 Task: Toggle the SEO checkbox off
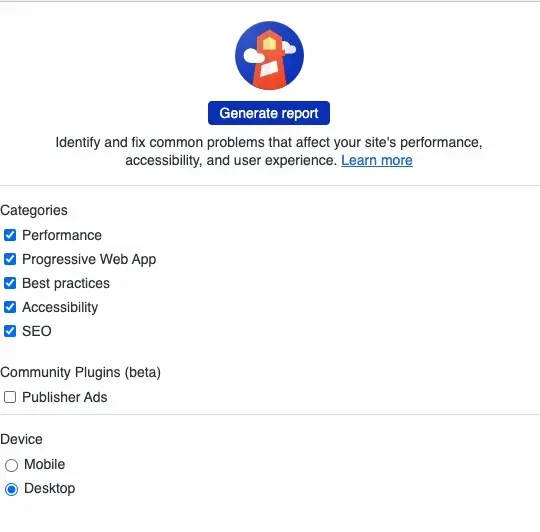(x=10, y=331)
